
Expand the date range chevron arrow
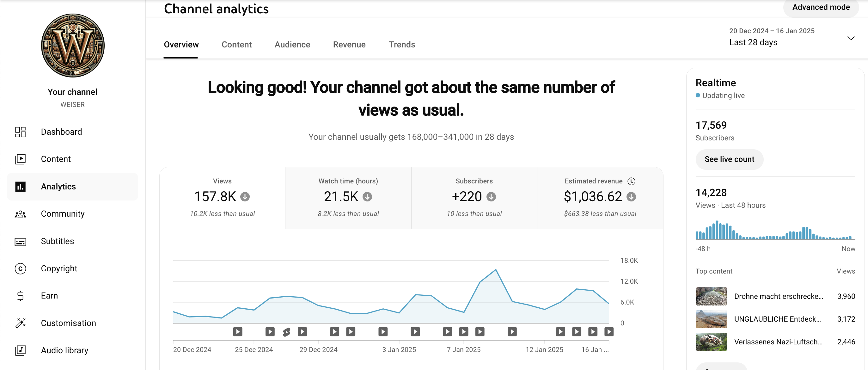click(x=851, y=38)
